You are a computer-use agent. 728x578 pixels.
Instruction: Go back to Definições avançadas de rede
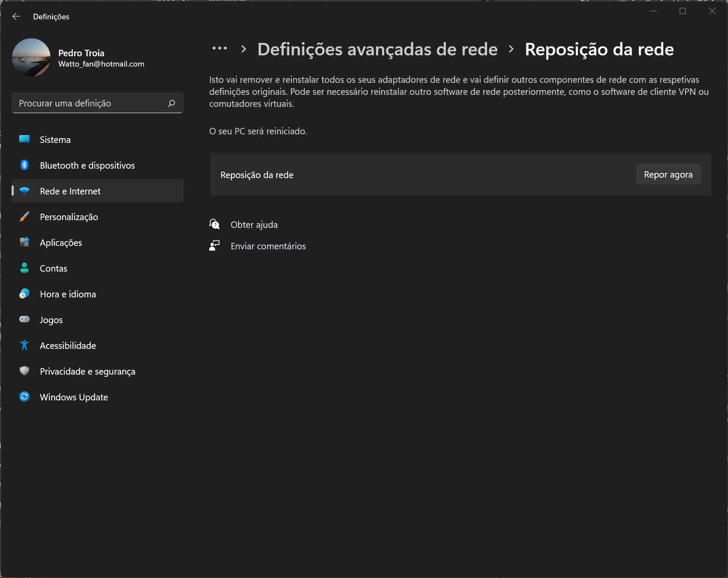point(377,49)
